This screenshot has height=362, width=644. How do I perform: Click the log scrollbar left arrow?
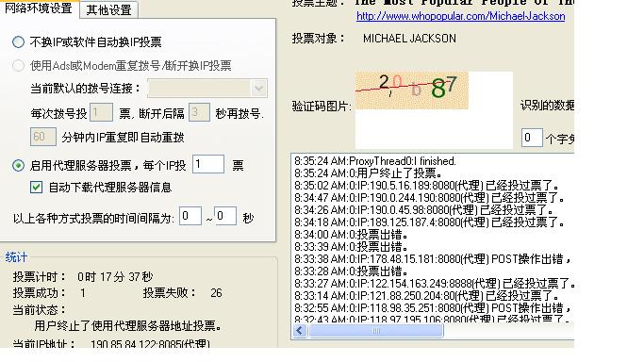click(x=300, y=331)
